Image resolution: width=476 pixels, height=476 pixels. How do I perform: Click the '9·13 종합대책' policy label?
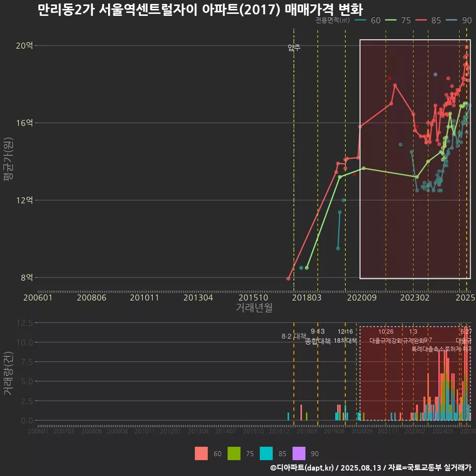(x=317, y=336)
